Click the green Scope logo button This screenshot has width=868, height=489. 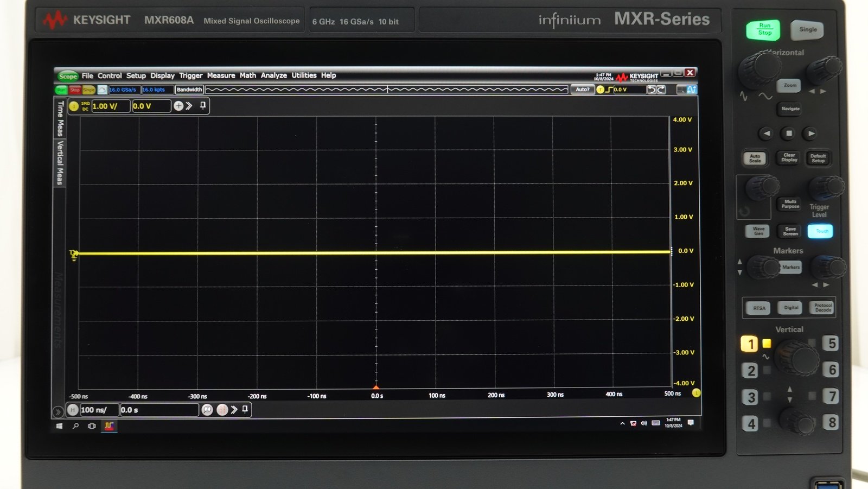(x=68, y=76)
